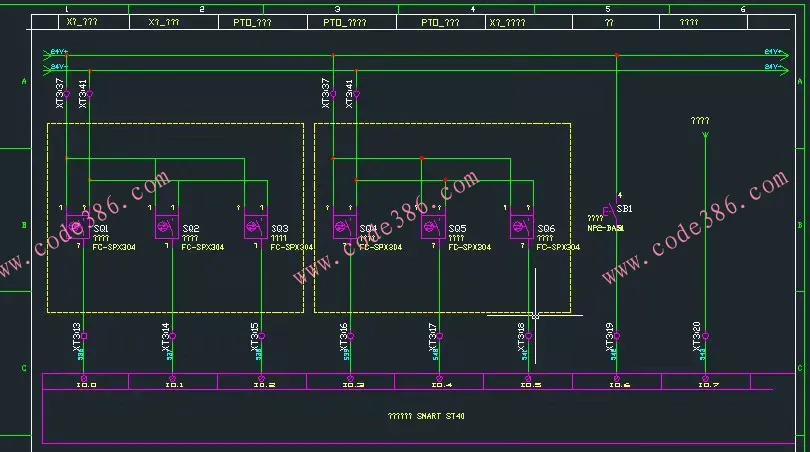Click the XT320 terminal circle
The height and width of the screenshot is (452, 810).
705,336
